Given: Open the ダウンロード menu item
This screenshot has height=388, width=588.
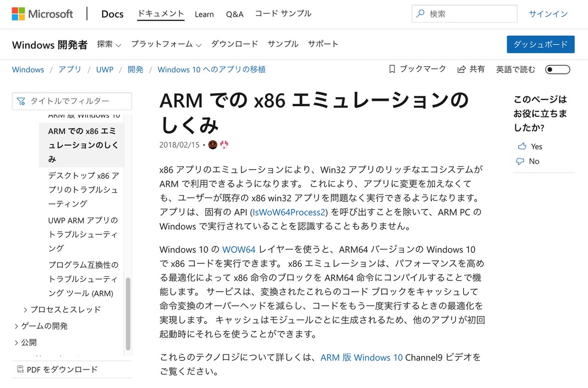Looking at the screenshot, I should [234, 44].
